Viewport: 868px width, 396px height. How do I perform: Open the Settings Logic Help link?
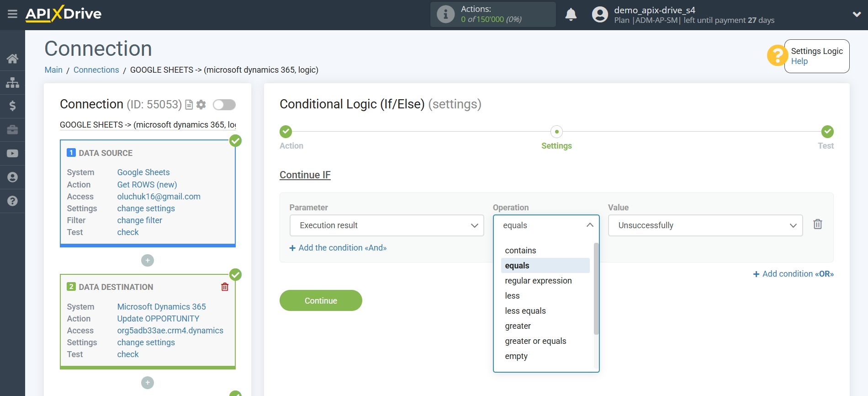pyautogui.click(x=799, y=61)
